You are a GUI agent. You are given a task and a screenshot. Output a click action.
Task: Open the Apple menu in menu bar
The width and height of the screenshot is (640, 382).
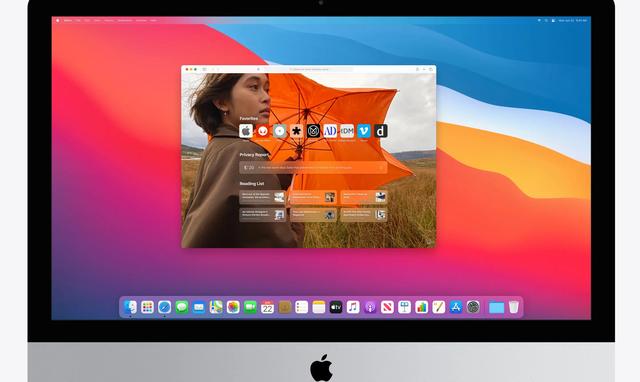tap(58, 20)
